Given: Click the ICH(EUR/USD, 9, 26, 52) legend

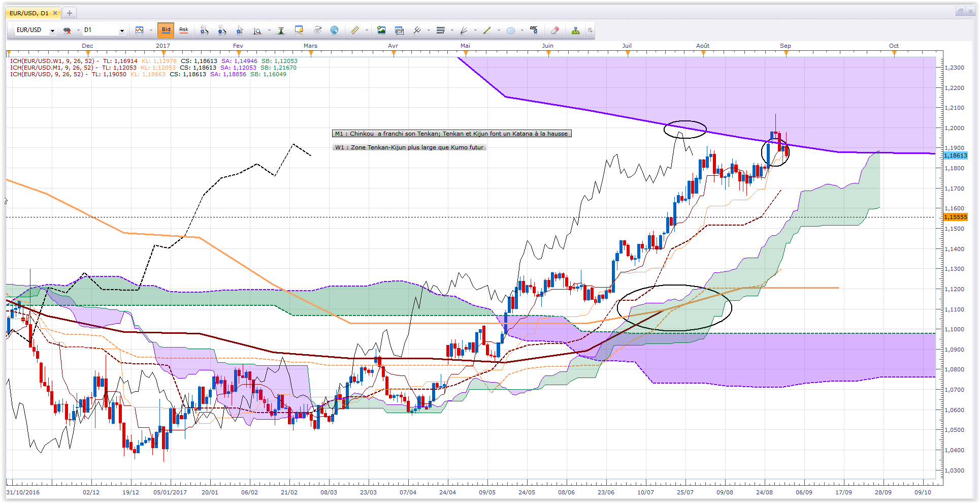Looking at the screenshot, I should [148, 74].
